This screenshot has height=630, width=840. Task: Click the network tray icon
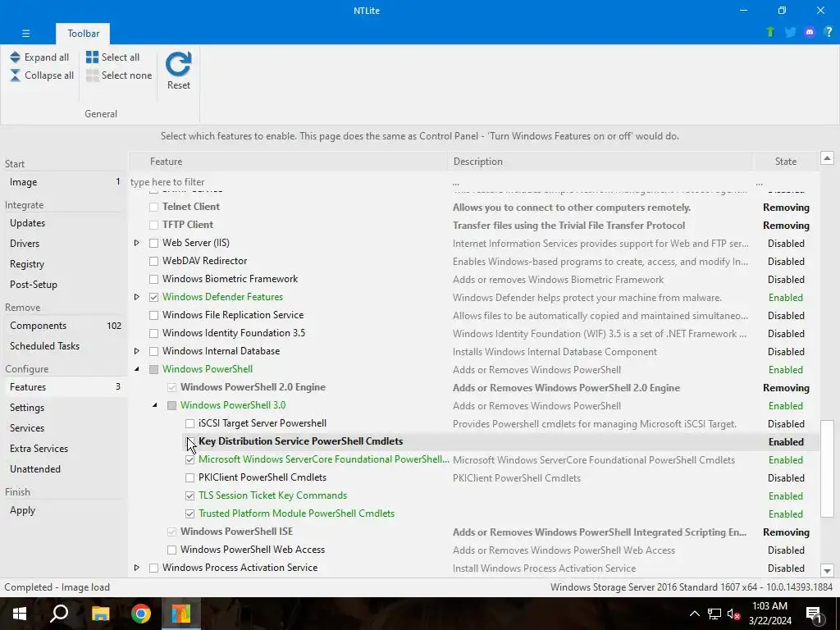[714, 614]
